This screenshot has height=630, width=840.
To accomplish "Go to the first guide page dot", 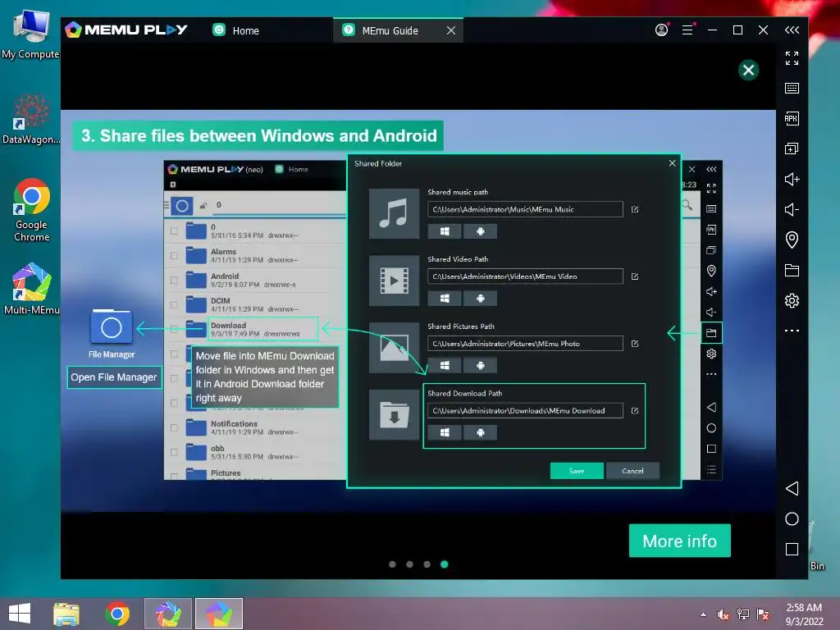I will (x=392, y=564).
